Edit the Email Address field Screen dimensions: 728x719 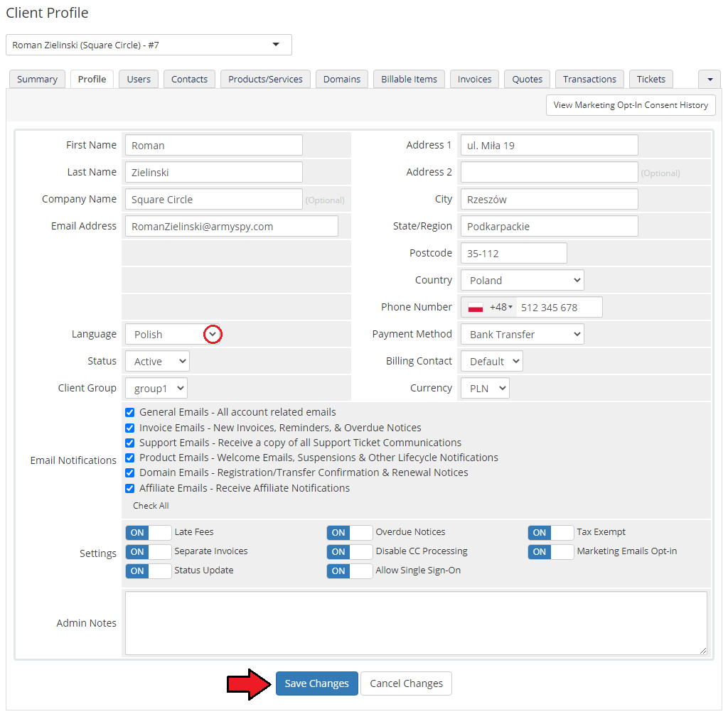coord(231,226)
